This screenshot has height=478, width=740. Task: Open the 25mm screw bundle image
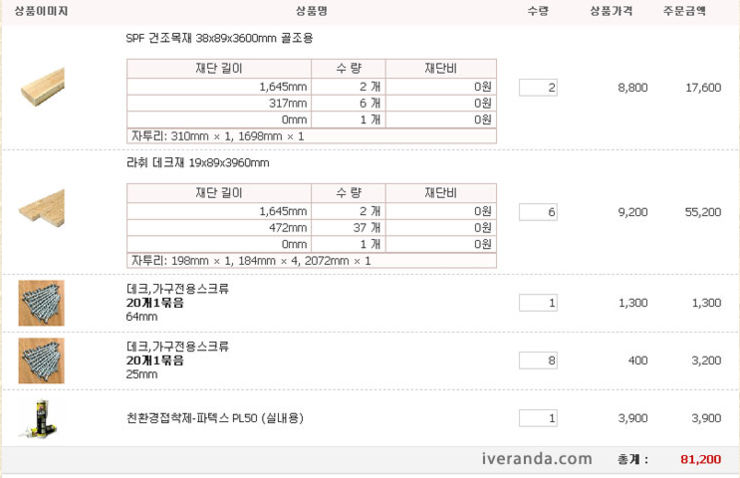[42, 361]
